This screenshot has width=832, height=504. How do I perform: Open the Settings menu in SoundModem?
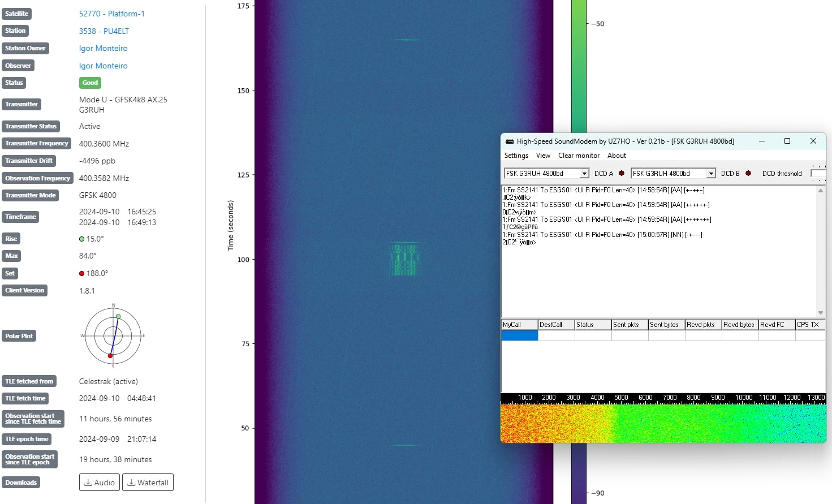pyautogui.click(x=516, y=156)
